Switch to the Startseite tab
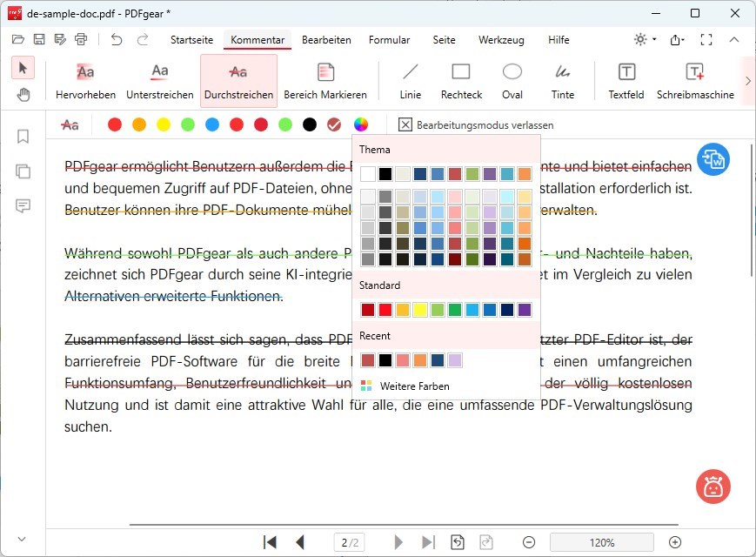The image size is (756, 557). point(191,39)
